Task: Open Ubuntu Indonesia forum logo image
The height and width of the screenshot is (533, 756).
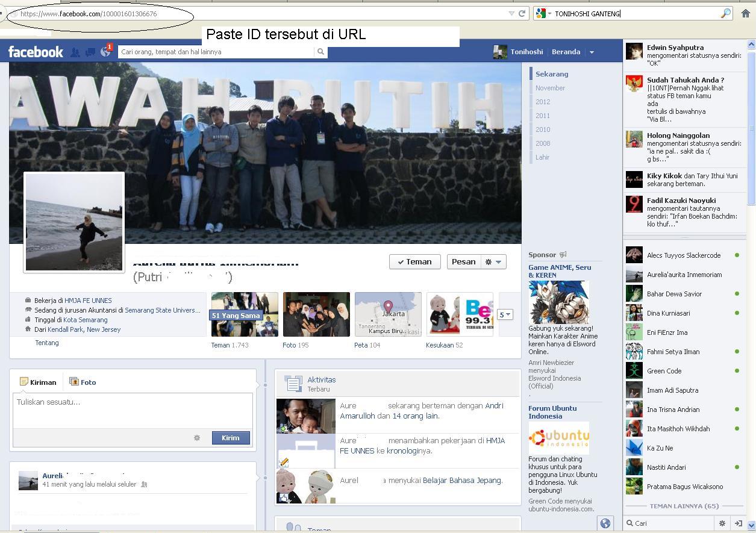Action: pos(558,438)
